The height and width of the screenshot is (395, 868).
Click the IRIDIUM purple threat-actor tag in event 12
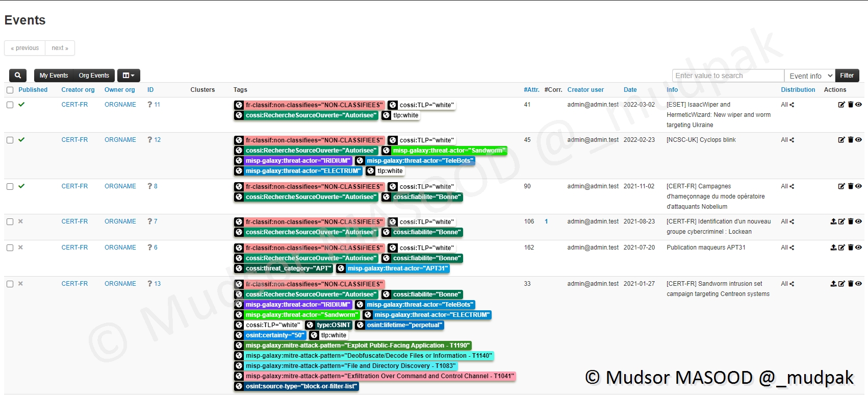pyautogui.click(x=298, y=161)
